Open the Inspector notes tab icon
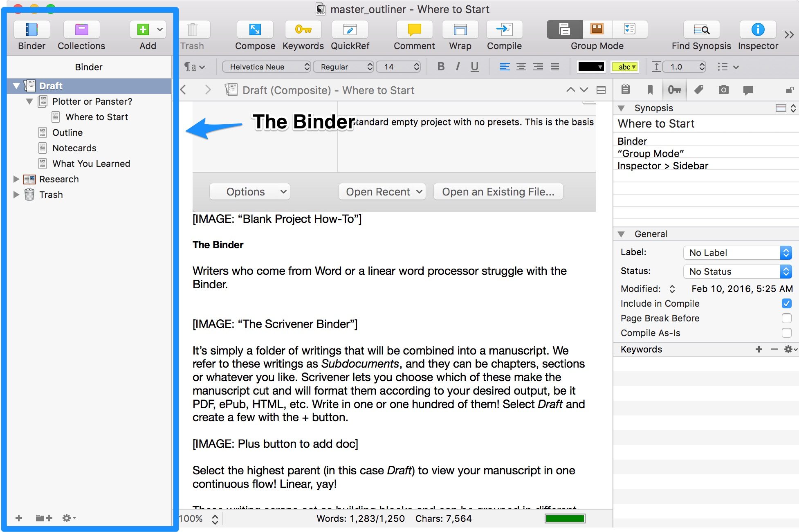 point(625,90)
